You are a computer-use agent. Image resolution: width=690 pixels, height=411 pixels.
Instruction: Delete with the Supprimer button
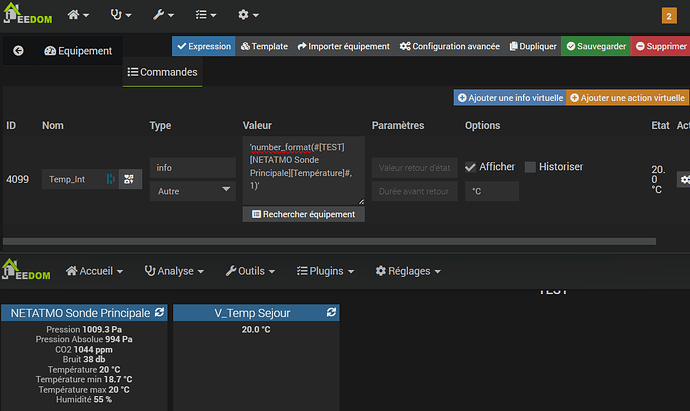coord(661,46)
